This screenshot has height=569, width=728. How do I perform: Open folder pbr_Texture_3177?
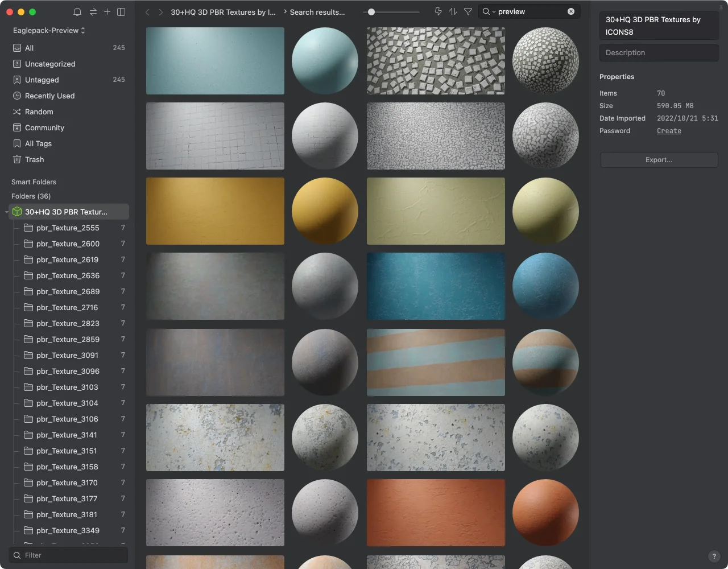[x=69, y=498]
